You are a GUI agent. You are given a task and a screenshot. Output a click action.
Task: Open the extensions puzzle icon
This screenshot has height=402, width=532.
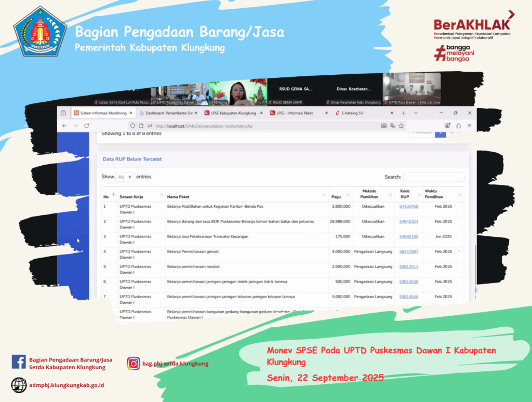(x=458, y=126)
